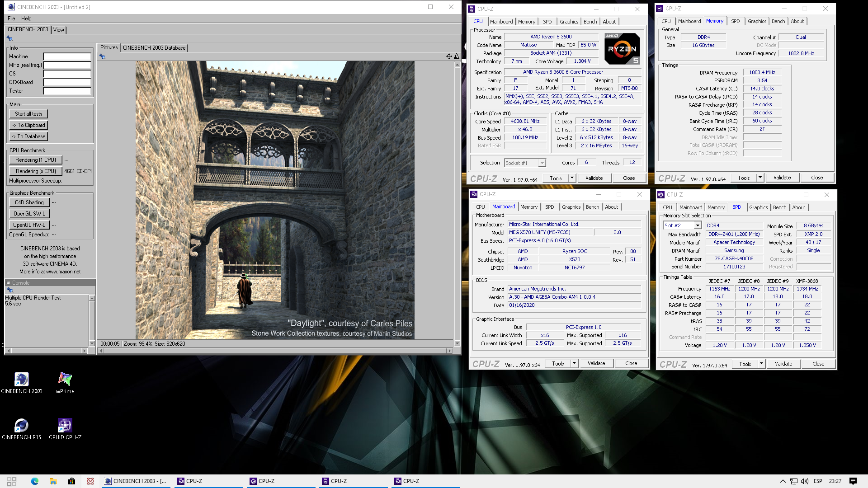This screenshot has height=488, width=868.
Task: Click the Tester input field
Action: coord(67,91)
